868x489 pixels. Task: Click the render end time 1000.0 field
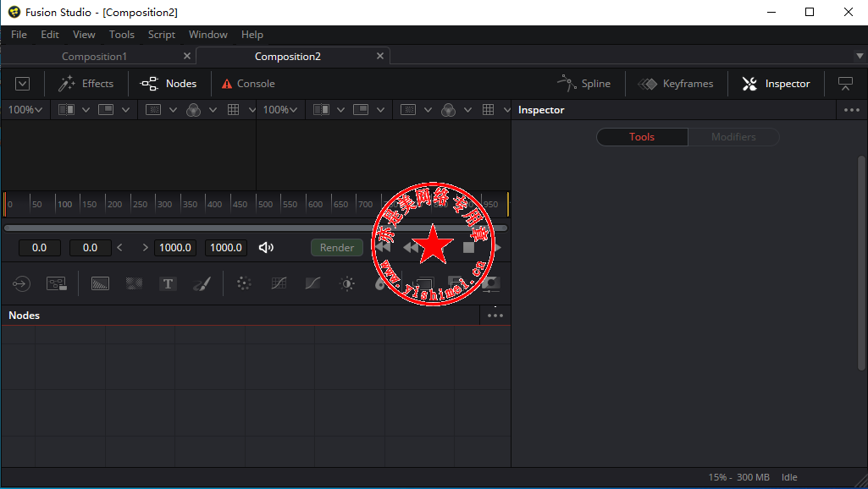[226, 248]
